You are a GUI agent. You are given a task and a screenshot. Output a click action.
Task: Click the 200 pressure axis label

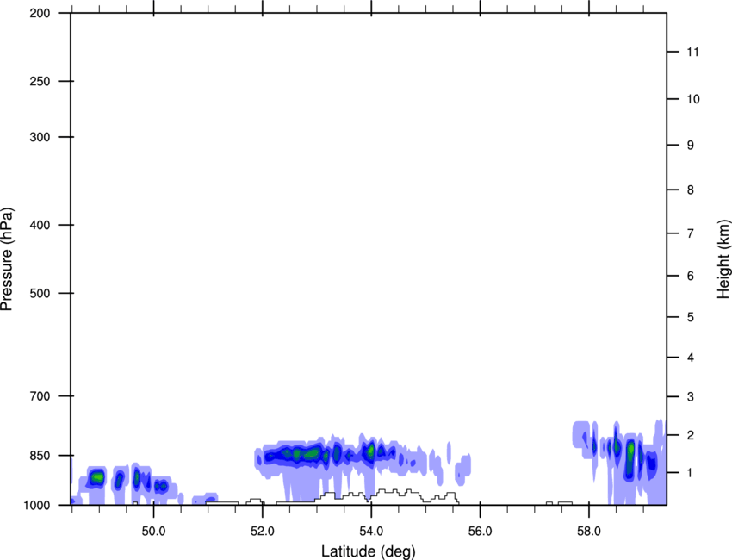(x=40, y=13)
